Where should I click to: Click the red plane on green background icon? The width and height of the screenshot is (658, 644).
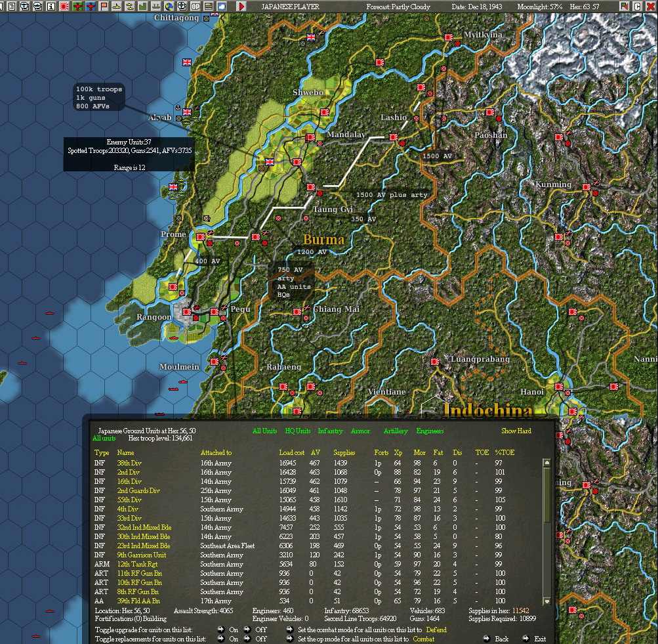point(77,7)
